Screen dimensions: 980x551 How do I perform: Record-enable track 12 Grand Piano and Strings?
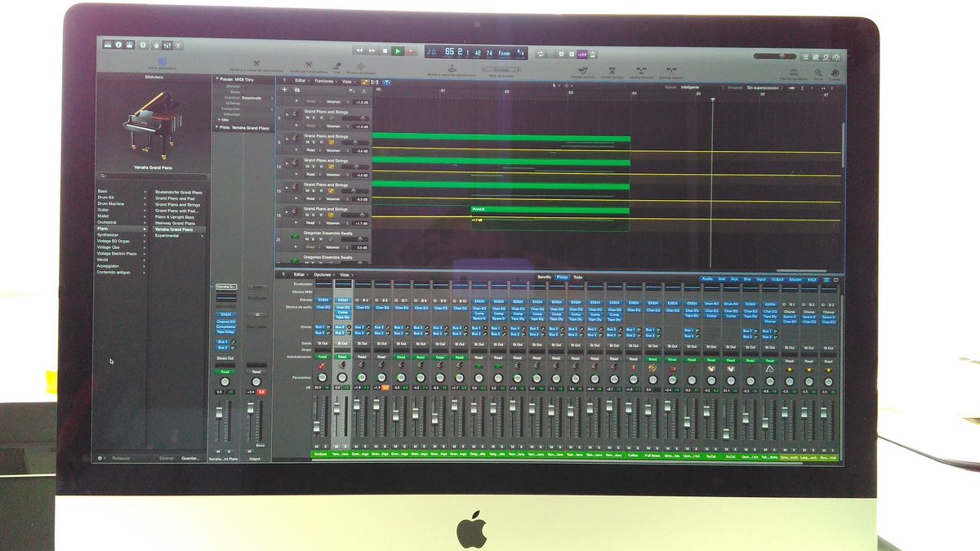pos(321,167)
